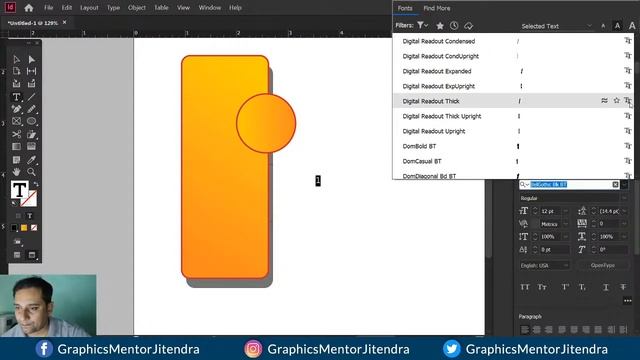Select the Pen tool
The image size is (640, 360).
point(16,109)
